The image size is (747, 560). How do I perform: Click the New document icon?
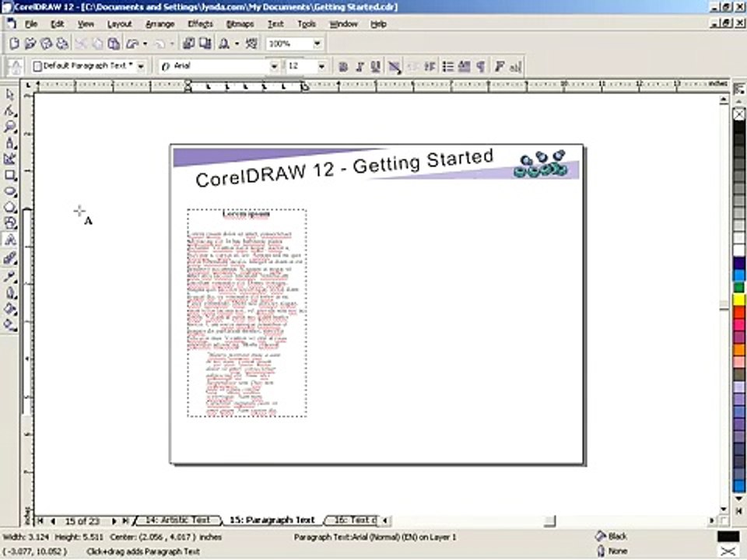pos(14,44)
